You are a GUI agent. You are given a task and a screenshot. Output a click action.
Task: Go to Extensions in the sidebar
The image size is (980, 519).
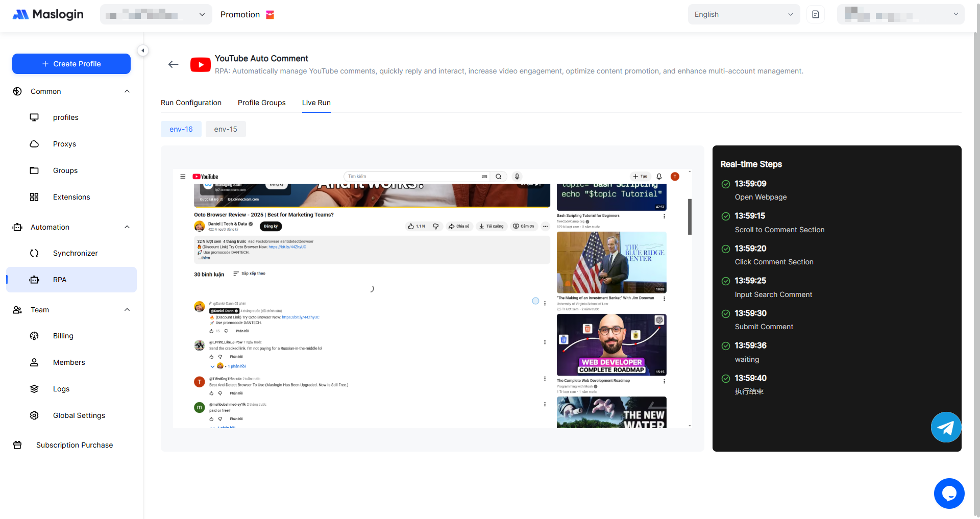pos(71,197)
